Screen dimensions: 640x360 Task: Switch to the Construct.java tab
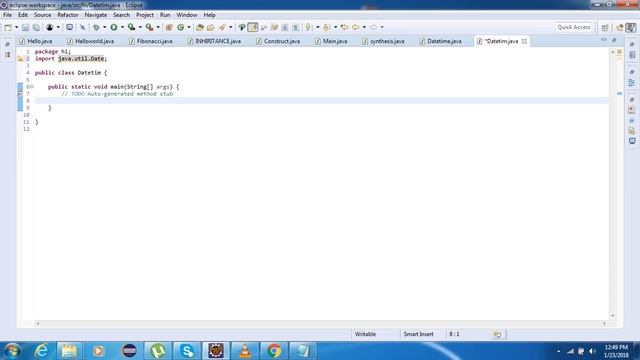pos(278,41)
